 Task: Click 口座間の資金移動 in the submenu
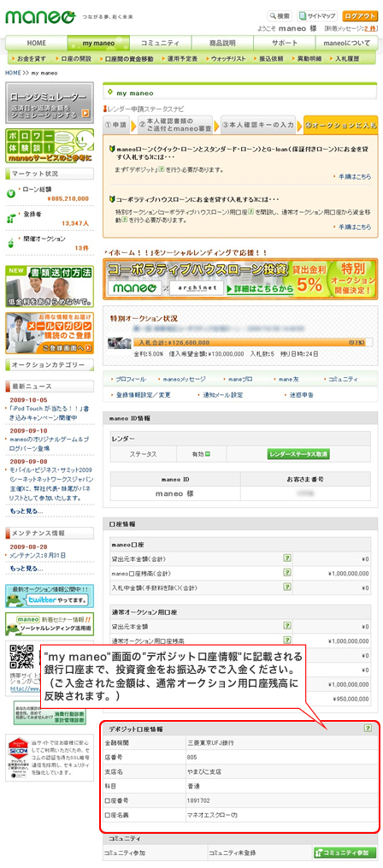tap(127, 58)
